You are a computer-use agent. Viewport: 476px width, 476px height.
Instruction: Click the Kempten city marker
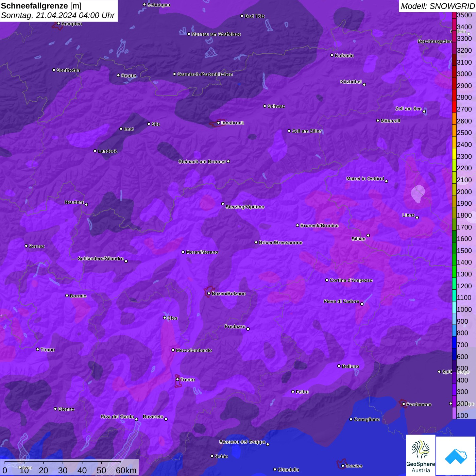[58, 23]
